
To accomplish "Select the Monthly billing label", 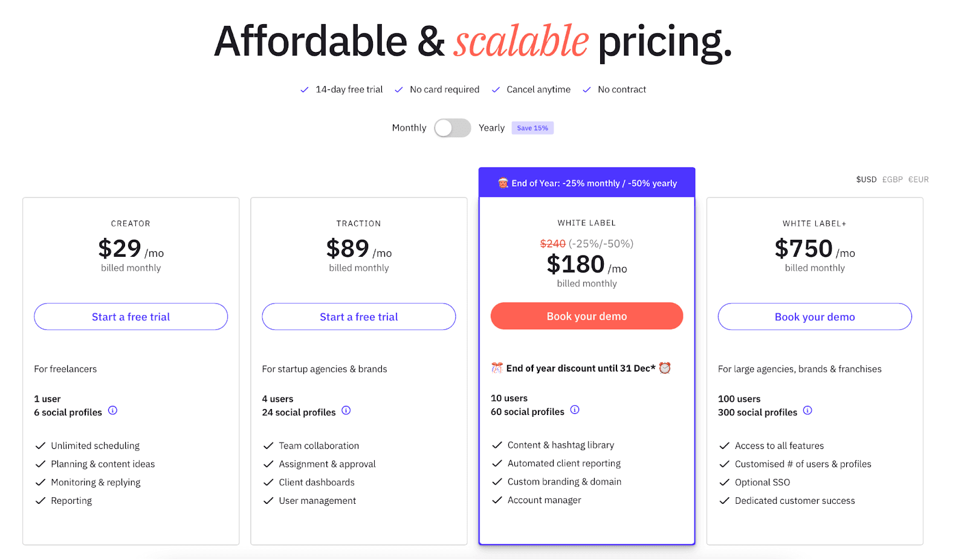I will [x=409, y=128].
